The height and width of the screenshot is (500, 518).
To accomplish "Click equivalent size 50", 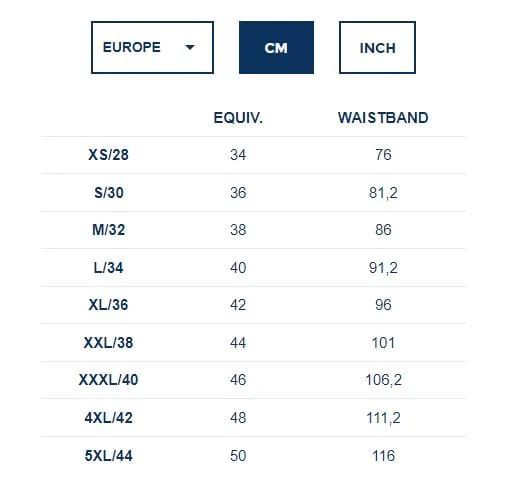I will (238, 456).
